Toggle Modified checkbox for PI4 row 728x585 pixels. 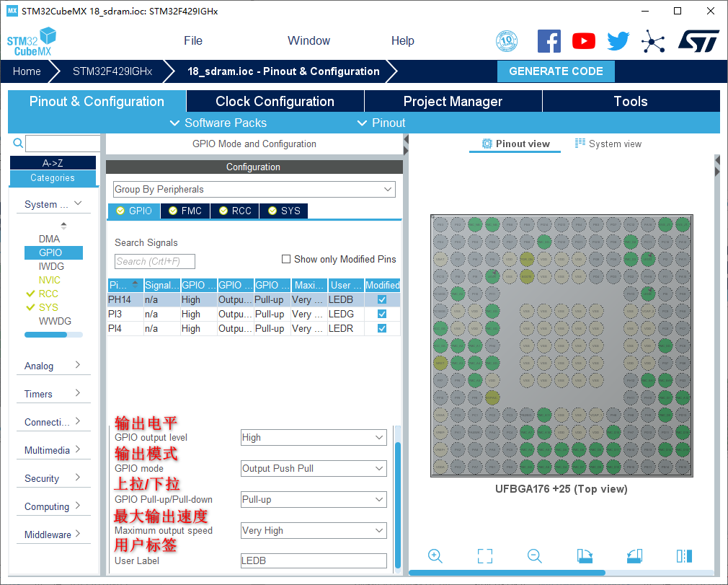[382, 328]
